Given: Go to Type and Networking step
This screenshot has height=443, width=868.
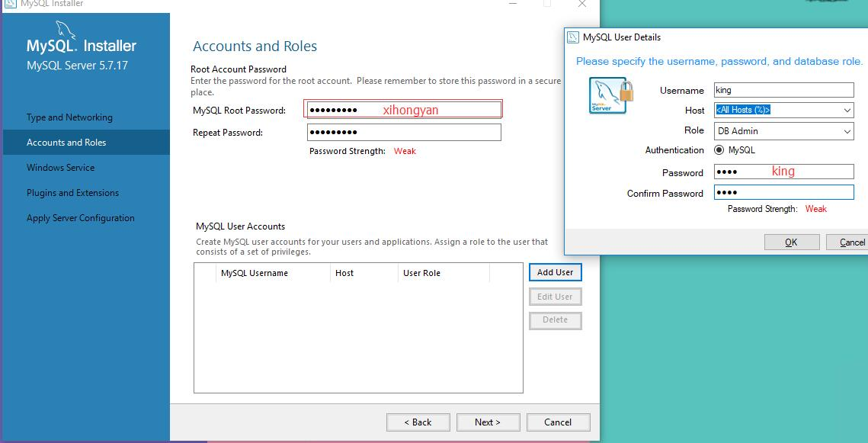Looking at the screenshot, I should (x=69, y=117).
